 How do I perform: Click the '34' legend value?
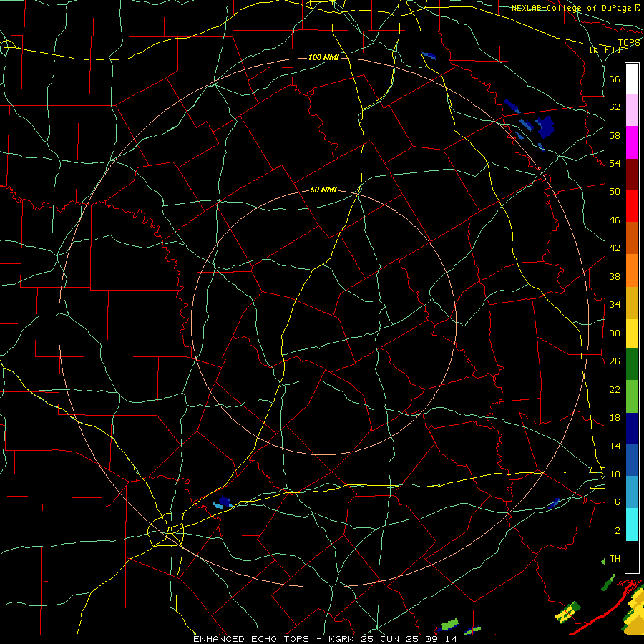click(x=615, y=305)
